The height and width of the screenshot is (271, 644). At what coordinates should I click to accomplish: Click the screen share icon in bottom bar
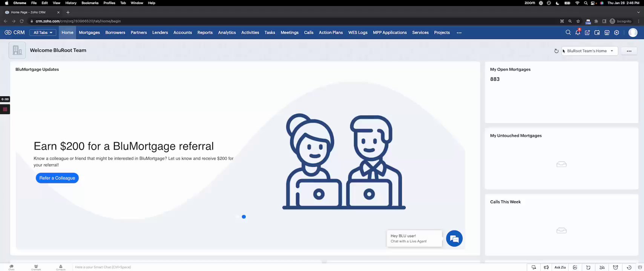(x=534, y=267)
